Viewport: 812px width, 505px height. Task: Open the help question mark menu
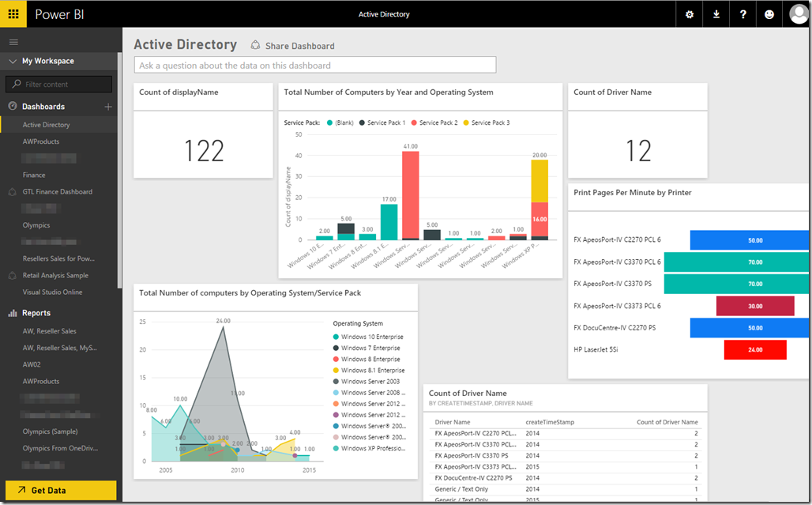[742, 14]
